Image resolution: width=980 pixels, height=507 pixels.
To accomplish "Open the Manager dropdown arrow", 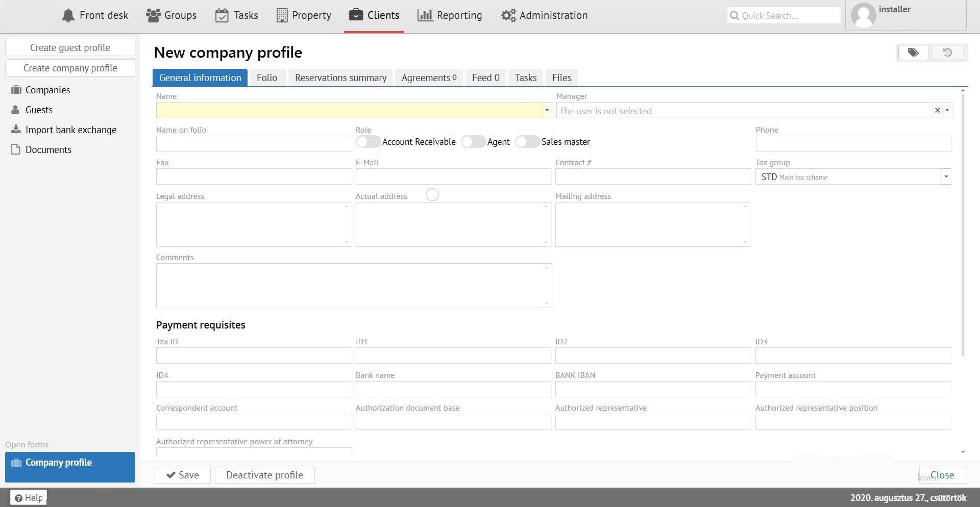I will (947, 110).
